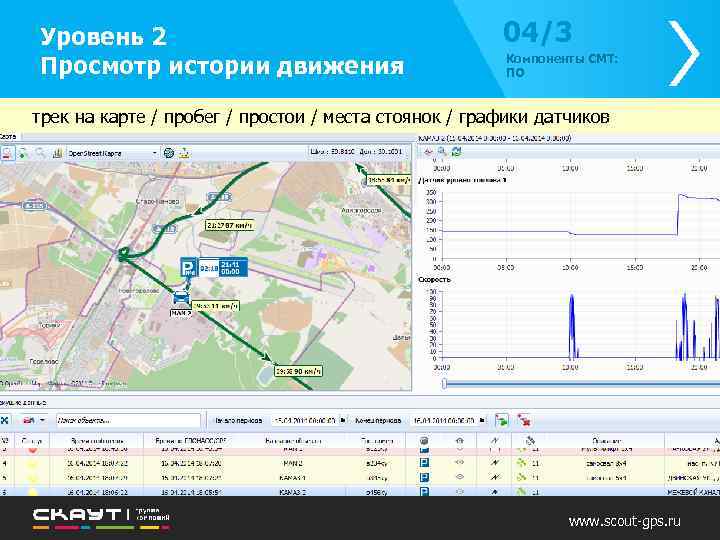Click the database column header icon

[x=424, y=441]
